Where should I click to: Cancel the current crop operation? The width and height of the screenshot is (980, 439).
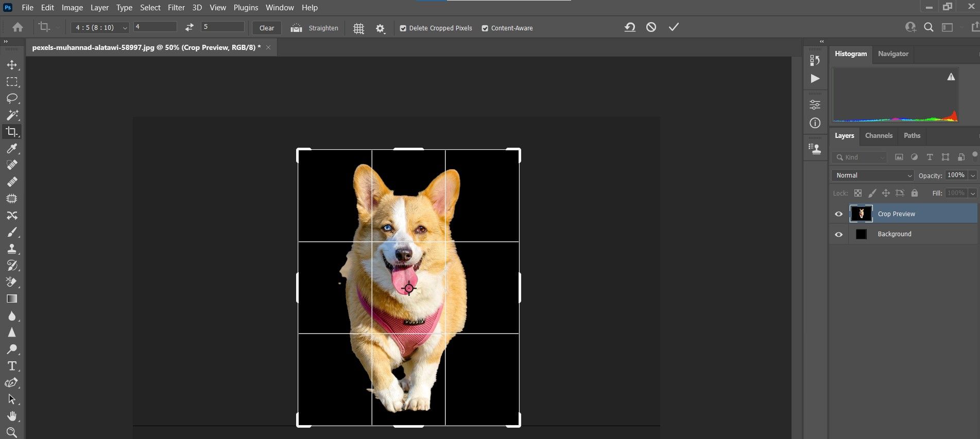pos(651,27)
